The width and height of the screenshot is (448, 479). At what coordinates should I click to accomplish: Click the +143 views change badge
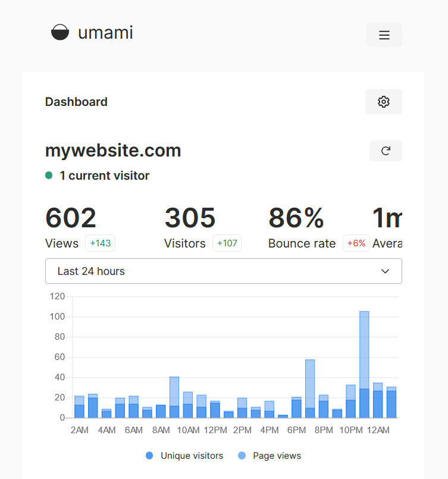[x=100, y=243]
